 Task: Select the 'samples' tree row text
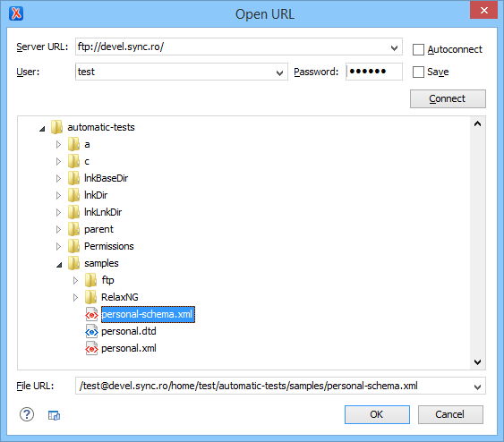[x=101, y=263]
